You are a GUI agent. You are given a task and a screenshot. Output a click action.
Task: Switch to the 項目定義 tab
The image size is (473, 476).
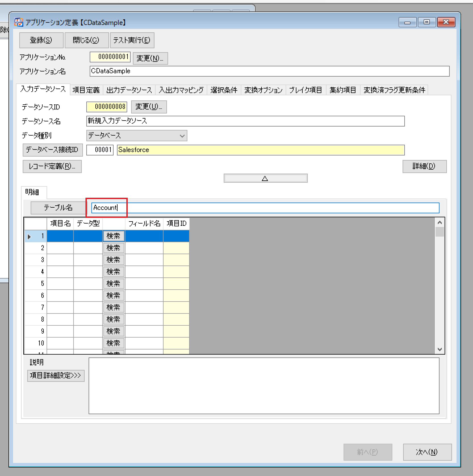[x=86, y=90]
